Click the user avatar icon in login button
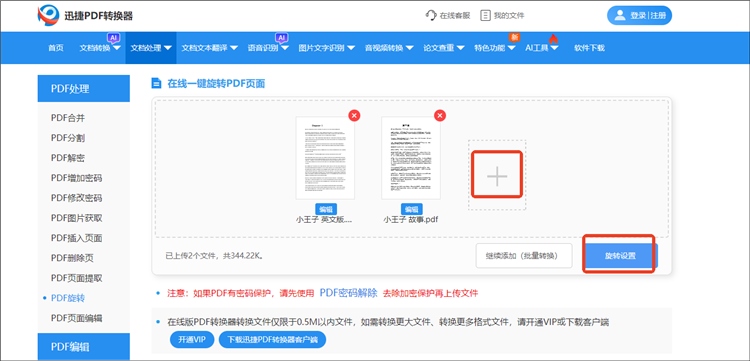The image size is (750, 361). [x=620, y=15]
